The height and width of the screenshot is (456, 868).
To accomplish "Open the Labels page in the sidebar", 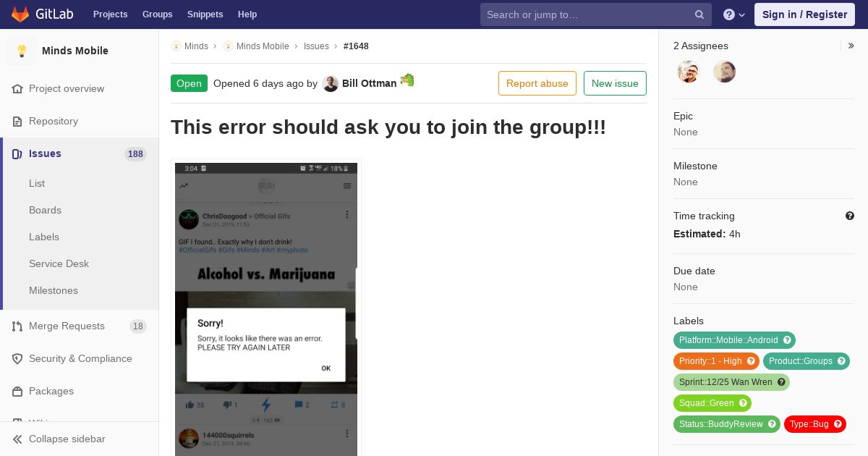I will [44, 237].
